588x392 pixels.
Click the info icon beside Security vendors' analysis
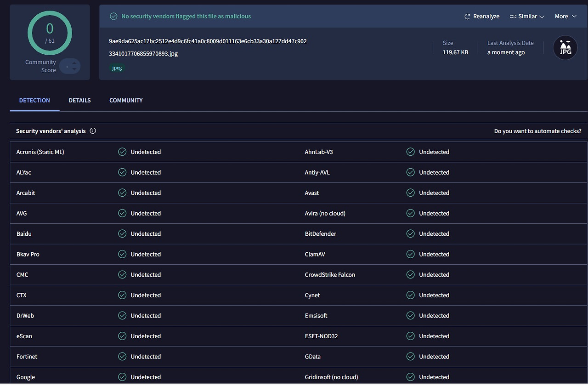tap(93, 131)
